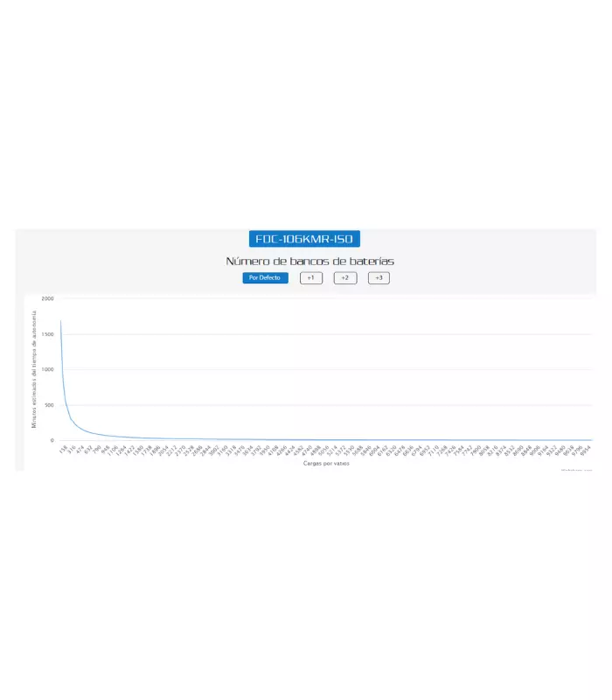Screen dimensions: 612x700
Task: Click the 158 label on the horizontal axis
Action: [x=63, y=449]
